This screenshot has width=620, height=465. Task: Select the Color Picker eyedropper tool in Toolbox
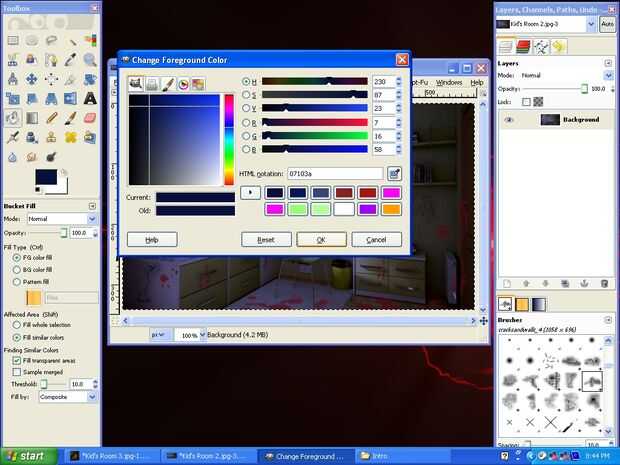[x=71, y=59]
